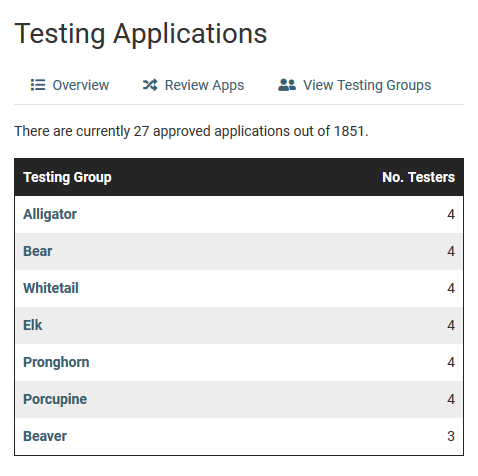Click the View Testing Groups people icon

pos(287,85)
